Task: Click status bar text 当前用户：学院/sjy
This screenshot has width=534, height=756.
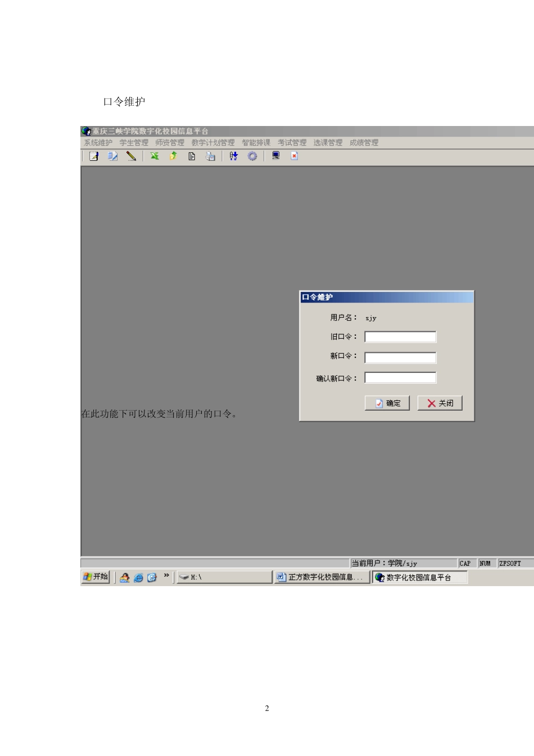Action: [384, 563]
